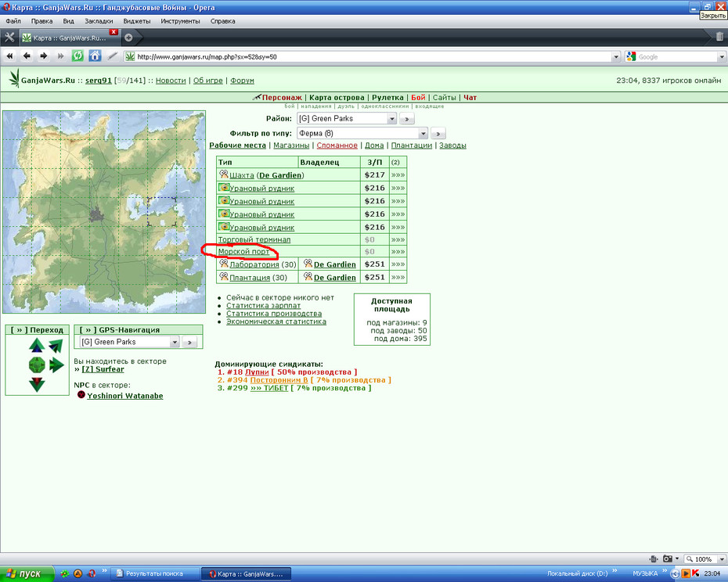Screen dimensions: 728x582
Task: Click the Kaspersky tray icon
Action: pyautogui.click(x=696, y=573)
